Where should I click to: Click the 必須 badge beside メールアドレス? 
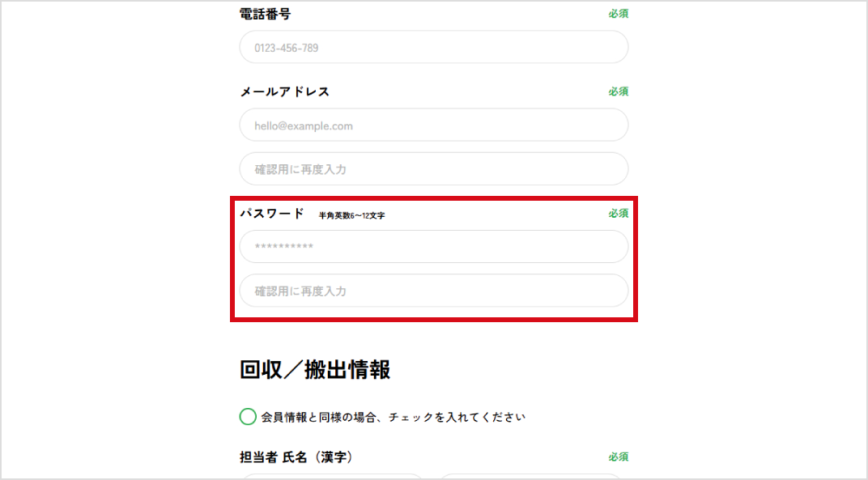(x=619, y=91)
